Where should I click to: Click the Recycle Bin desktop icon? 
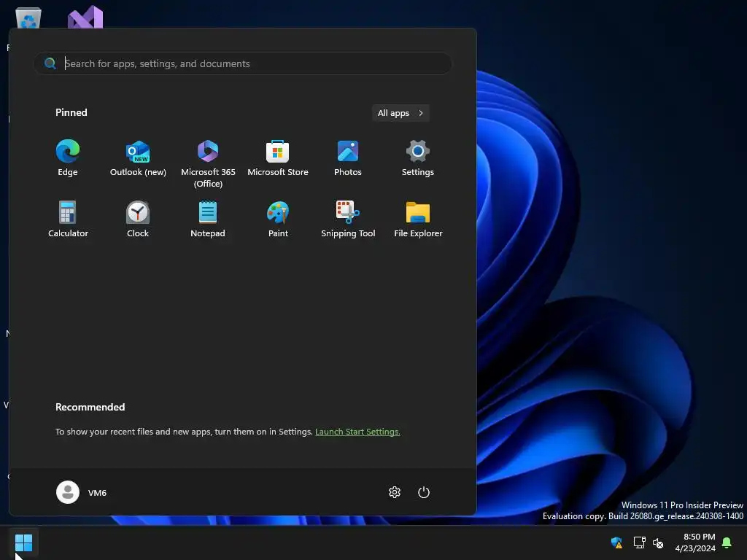click(x=28, y=18)
